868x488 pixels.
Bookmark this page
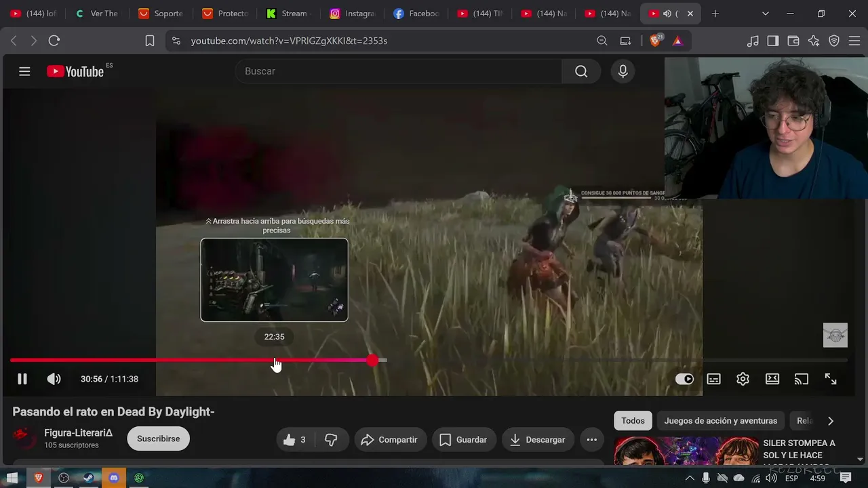[150, 41]
